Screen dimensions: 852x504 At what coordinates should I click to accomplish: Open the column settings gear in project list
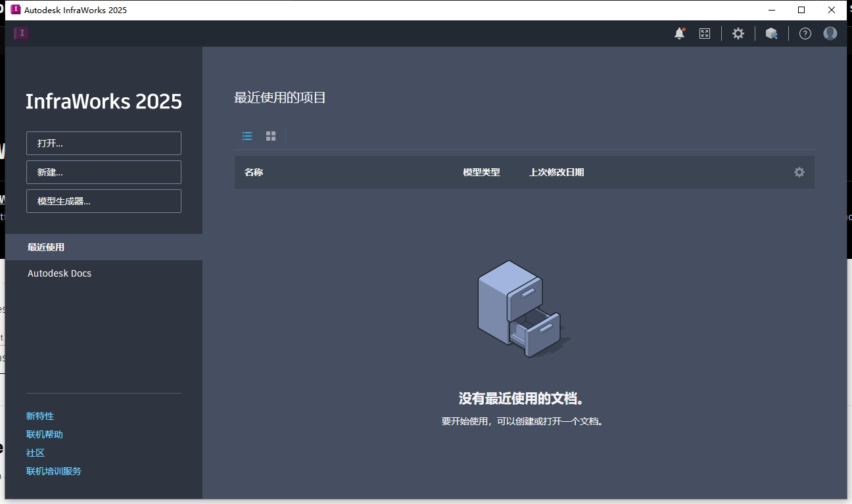point(799,172)
